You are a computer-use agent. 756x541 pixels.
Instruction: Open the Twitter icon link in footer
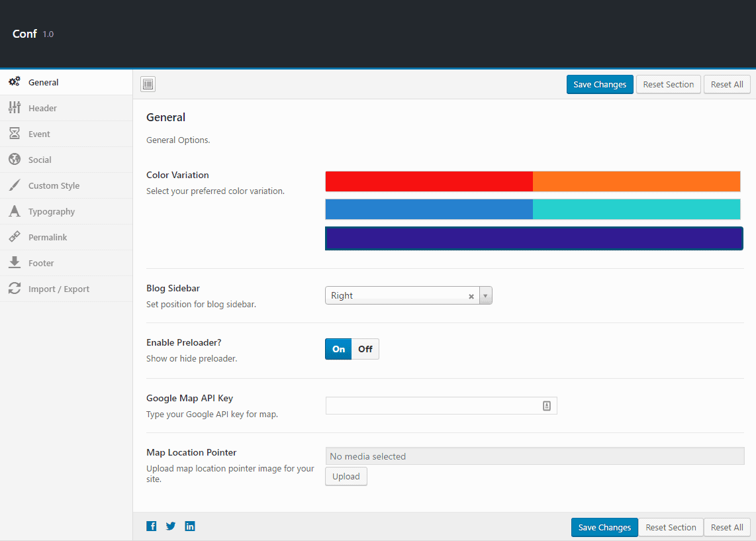click(x=171, y=526)
